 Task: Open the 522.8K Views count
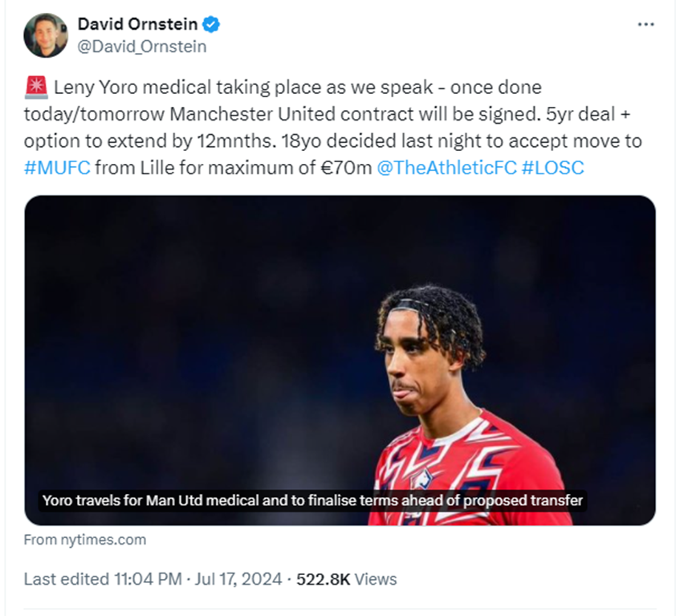pos(347,579)
